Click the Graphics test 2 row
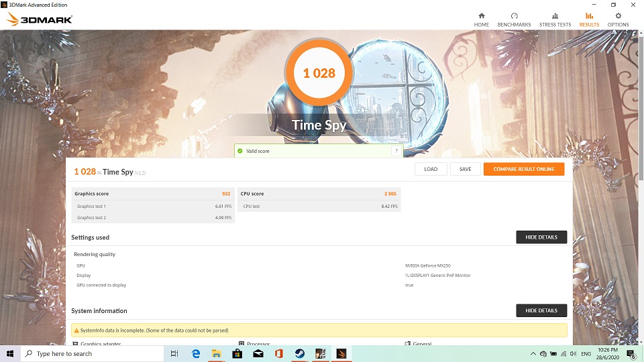 click(x=153, y=217)
